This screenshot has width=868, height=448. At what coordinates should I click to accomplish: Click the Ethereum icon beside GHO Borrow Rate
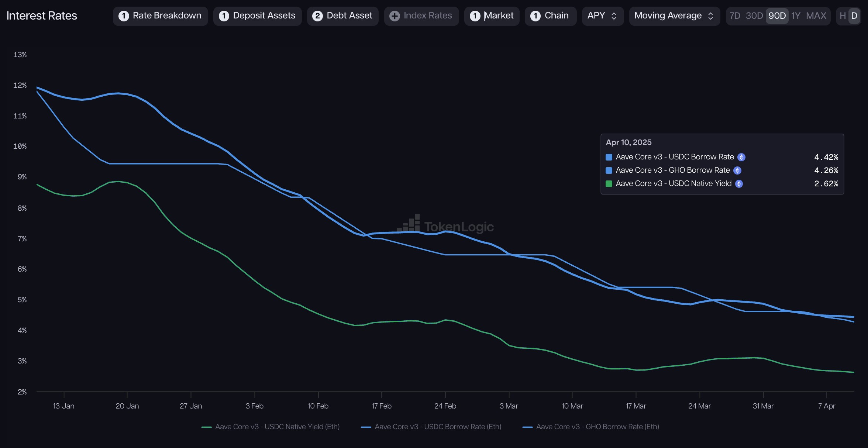click(x=737, y=170)
